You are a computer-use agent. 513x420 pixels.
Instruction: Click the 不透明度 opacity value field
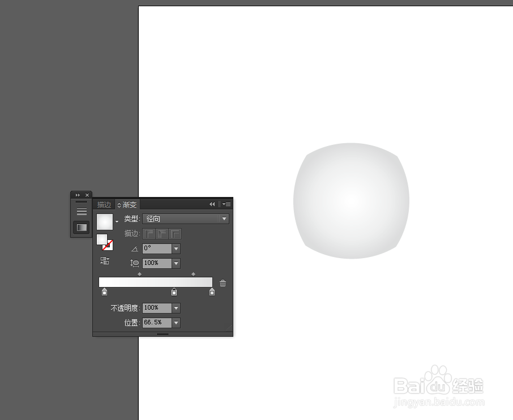tap(157, 308)
